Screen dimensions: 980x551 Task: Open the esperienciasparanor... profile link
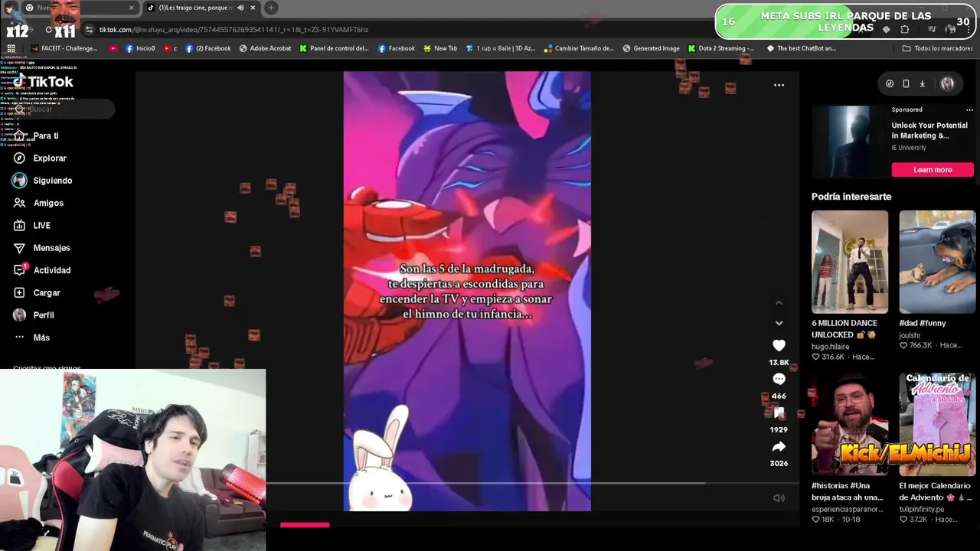click(848, 509)
